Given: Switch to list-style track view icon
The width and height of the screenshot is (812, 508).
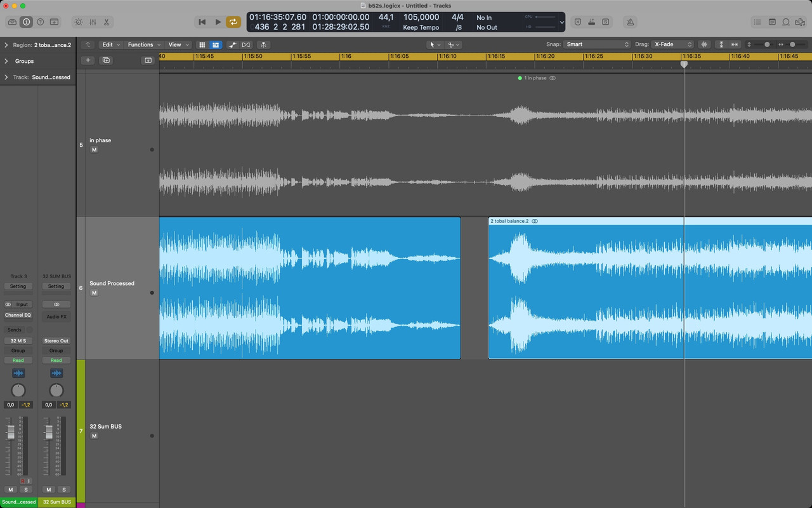Looking at the screenshot, I should (216, 44).
